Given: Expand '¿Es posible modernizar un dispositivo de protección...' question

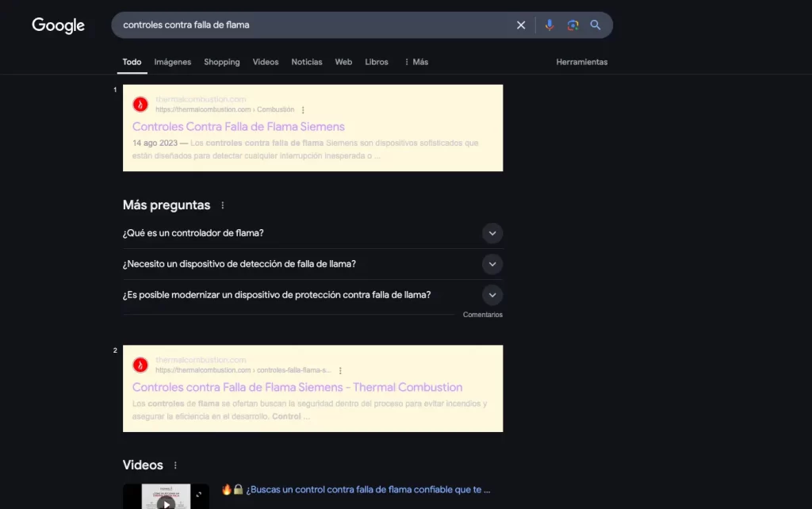Looking at the screenshot, I should pyautogui.click(x=492, y=295).
